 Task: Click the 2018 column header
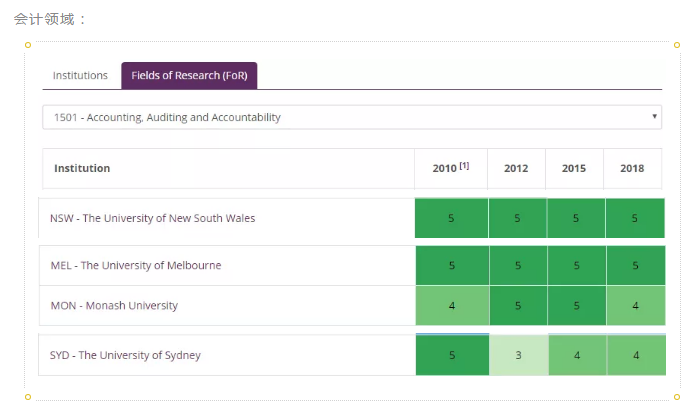coord(632,168)
